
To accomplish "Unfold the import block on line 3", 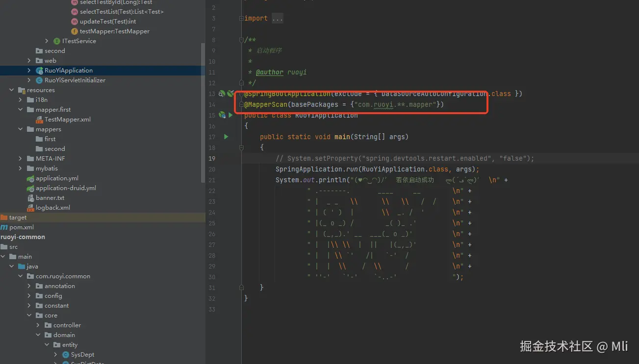I will click(x=241, y=18).
